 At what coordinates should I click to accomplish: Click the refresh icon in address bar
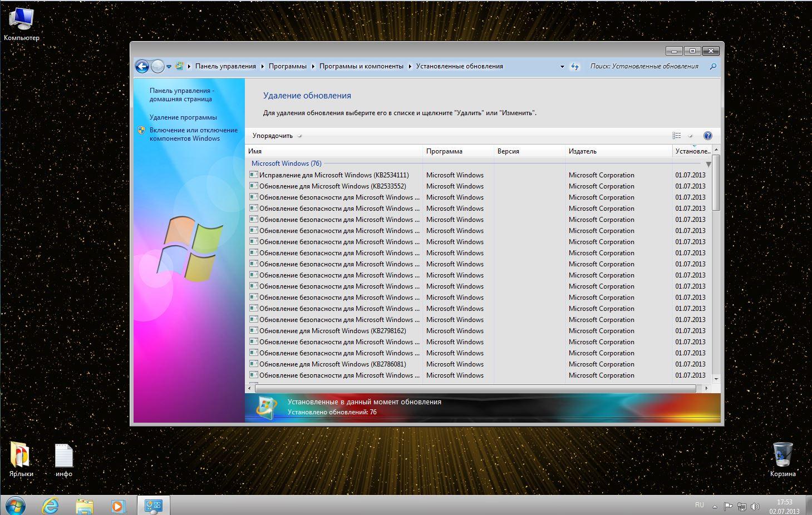point(575,67)
